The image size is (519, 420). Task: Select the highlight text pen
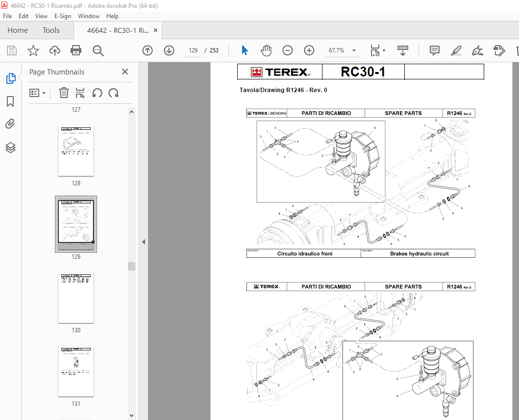[456, 50]
